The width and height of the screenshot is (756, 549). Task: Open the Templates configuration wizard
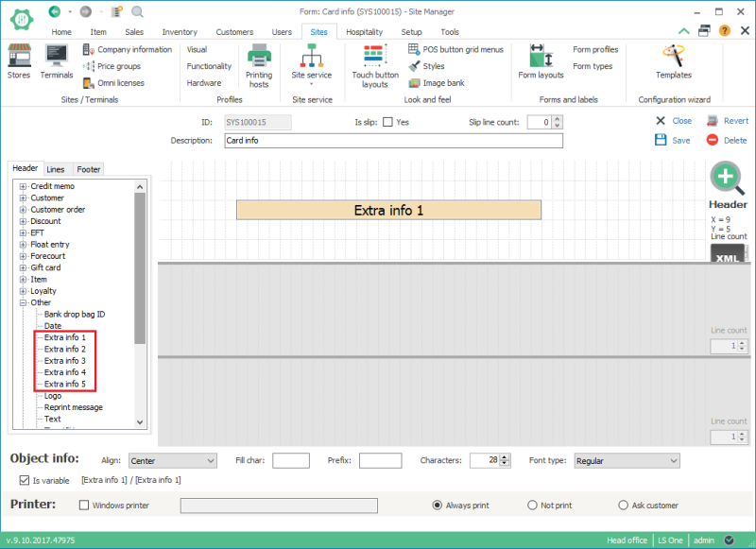pyautogui.click(x=673, y=66)
